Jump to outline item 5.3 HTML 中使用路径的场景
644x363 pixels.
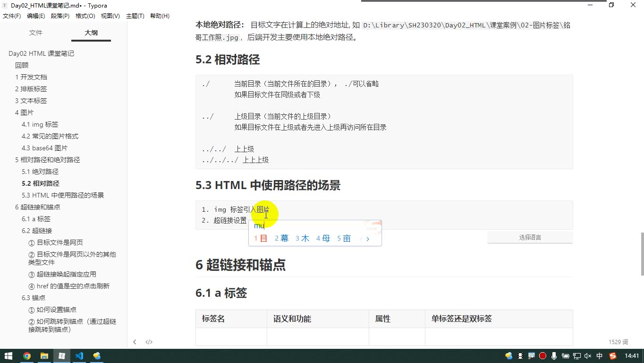click(x=63, y=195)
